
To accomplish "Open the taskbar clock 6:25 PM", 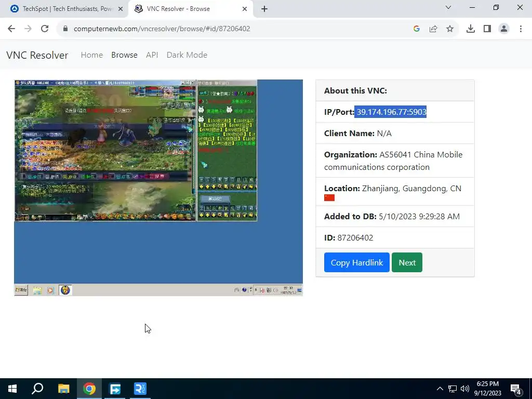I will tap(487, 389).
